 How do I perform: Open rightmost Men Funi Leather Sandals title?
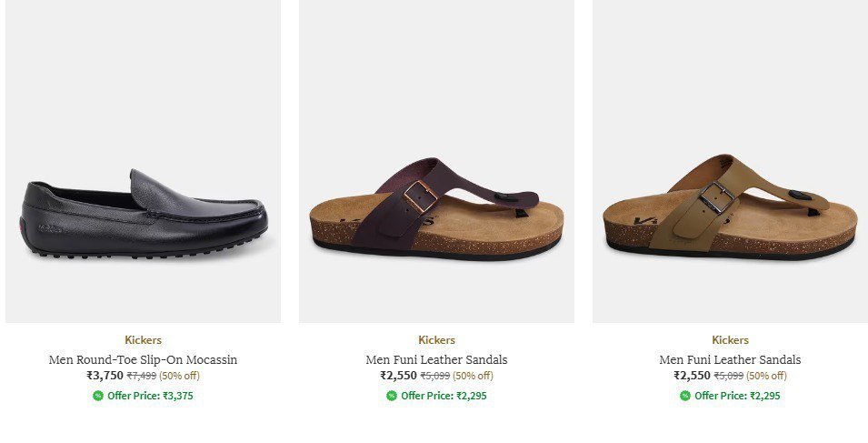pos(730,359)
